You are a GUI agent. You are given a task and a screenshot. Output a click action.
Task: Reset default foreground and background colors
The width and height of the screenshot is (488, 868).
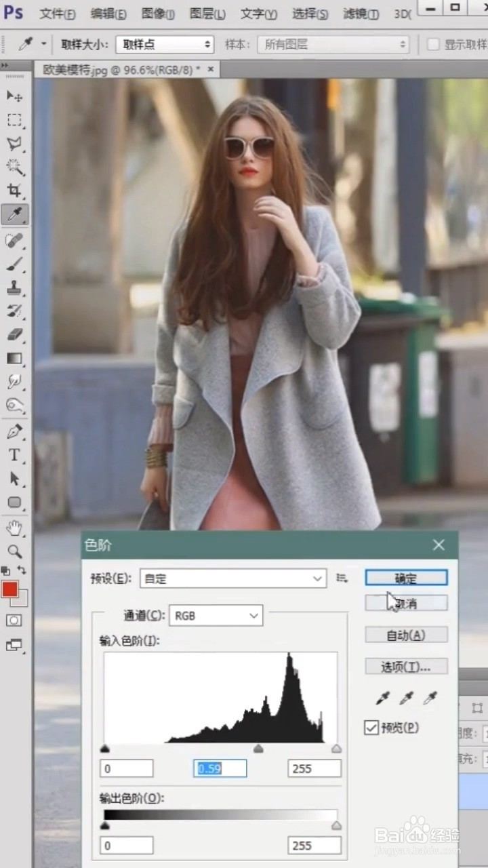(x=6, y=571)
